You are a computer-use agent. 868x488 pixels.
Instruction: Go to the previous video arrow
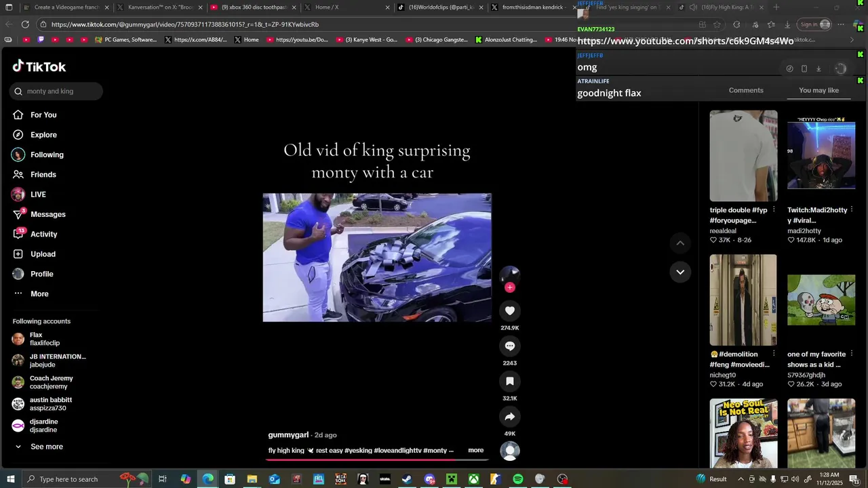(680, 243)
